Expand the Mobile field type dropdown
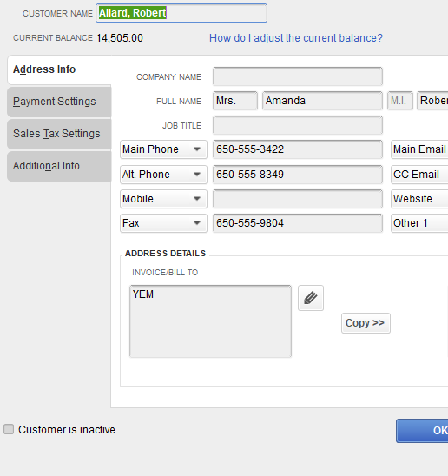 [x=163, y=199]
